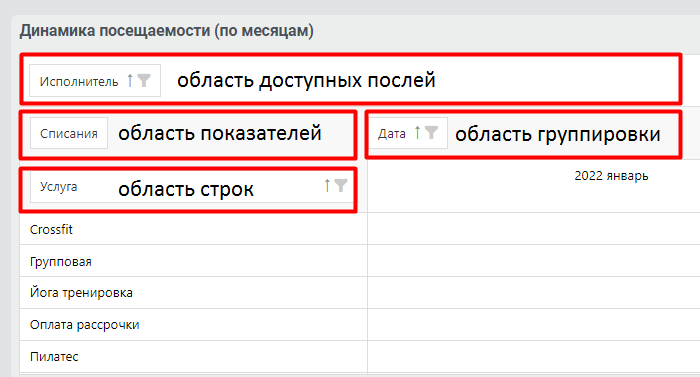The width and height of the screenshot is (700, 377).
Task: Click the Динамика посещаемости report title
Action: pos(167,31)
